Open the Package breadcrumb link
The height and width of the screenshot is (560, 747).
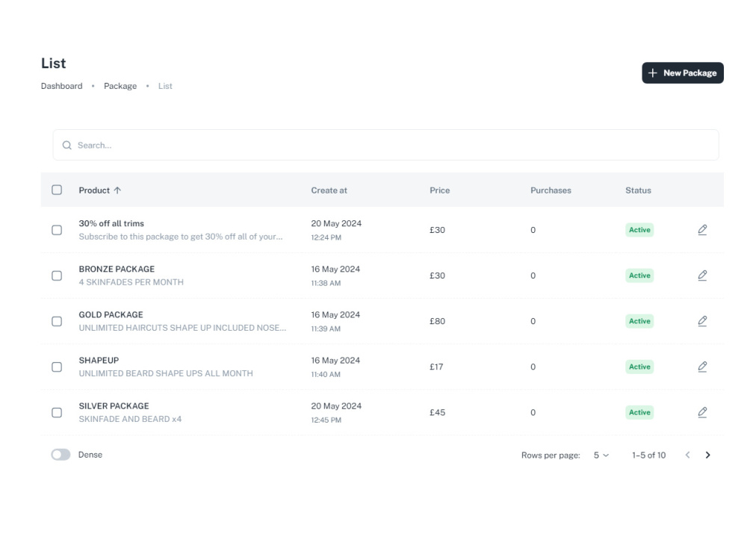coord(120,86)
